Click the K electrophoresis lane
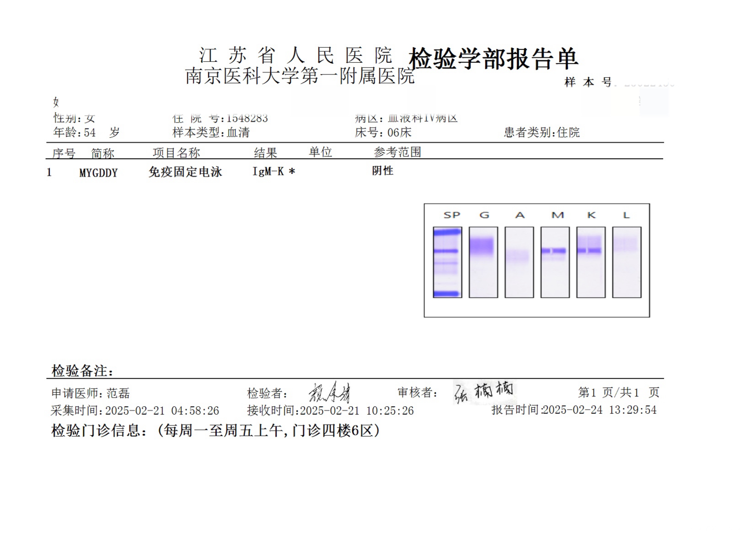Screen dimensions: 756x534 (591, 262)
